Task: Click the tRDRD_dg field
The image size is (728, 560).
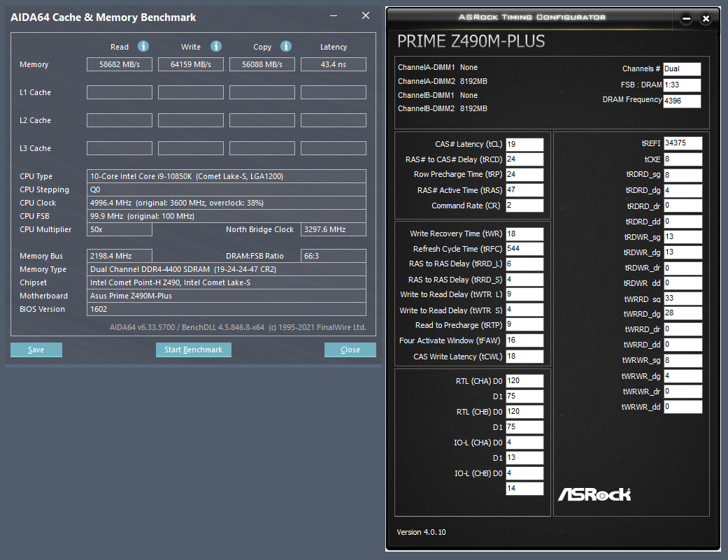Action: coord(683,190)
